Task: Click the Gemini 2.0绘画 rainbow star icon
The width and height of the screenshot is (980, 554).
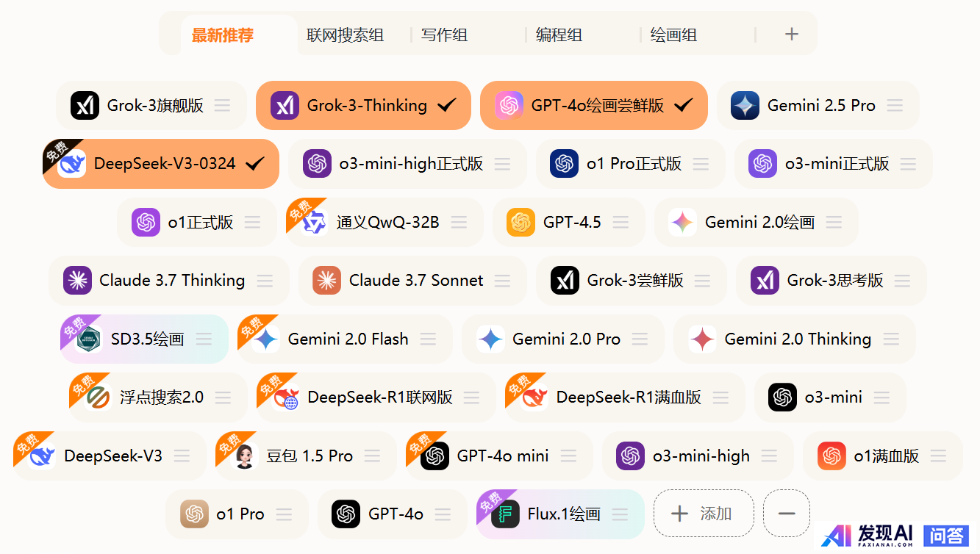Action: coord(682,222)
